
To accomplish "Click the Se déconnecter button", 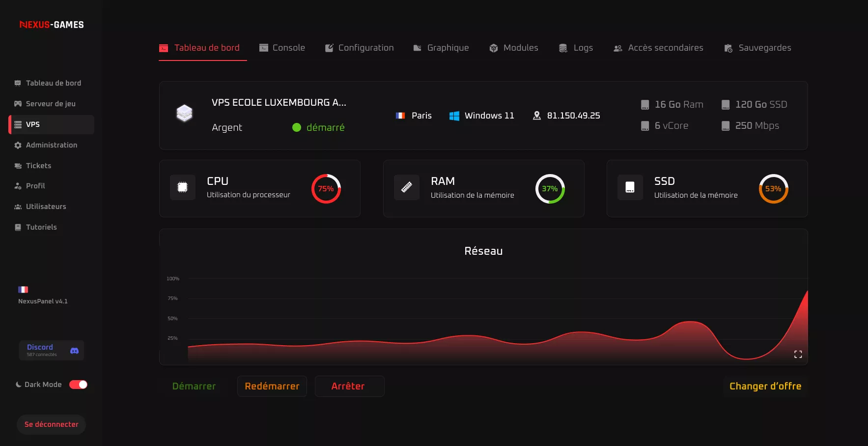I will pyautogui.click(x=52, y=424).
